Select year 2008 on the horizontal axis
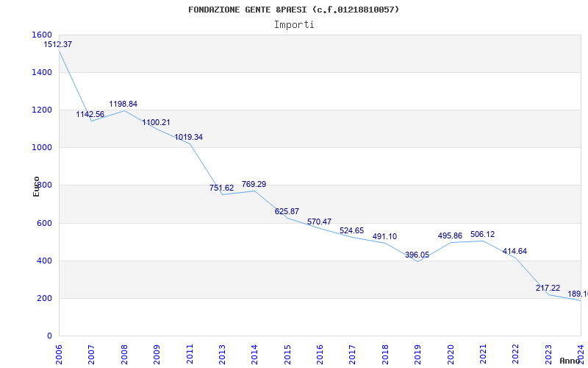This screenshot has height=368, width=588. pyautogui.click(x=123, y=352)
